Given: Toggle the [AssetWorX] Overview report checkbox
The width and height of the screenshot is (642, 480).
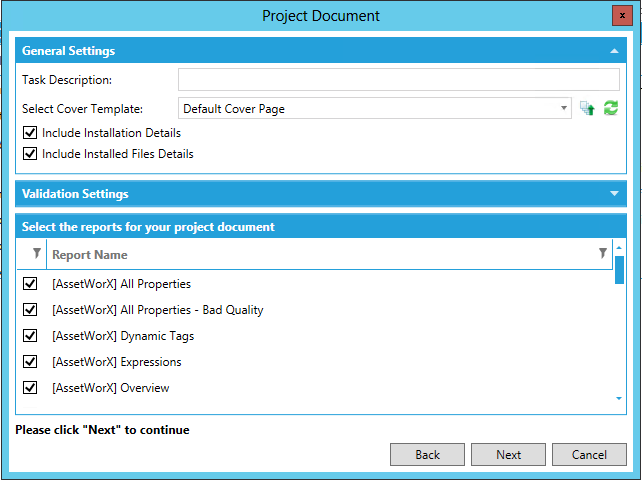Looking at the screenshot, I should tap(30, 388).
